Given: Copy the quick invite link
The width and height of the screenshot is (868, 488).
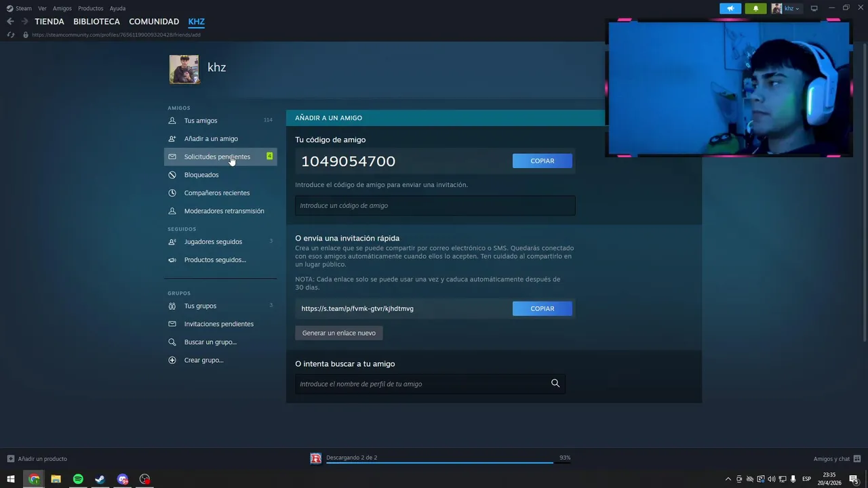Looking at the screenshot, I should click(542, 308).
